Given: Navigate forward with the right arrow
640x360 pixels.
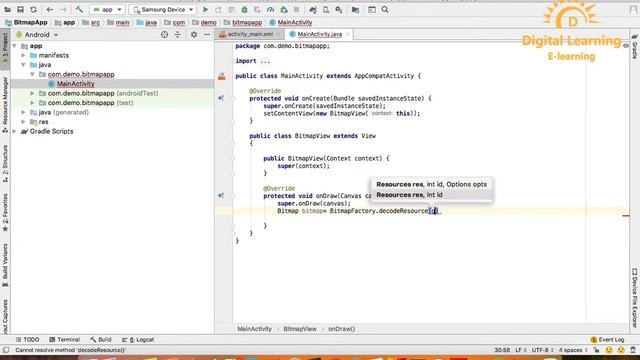Looking at the screenshot, I should 63,9.
